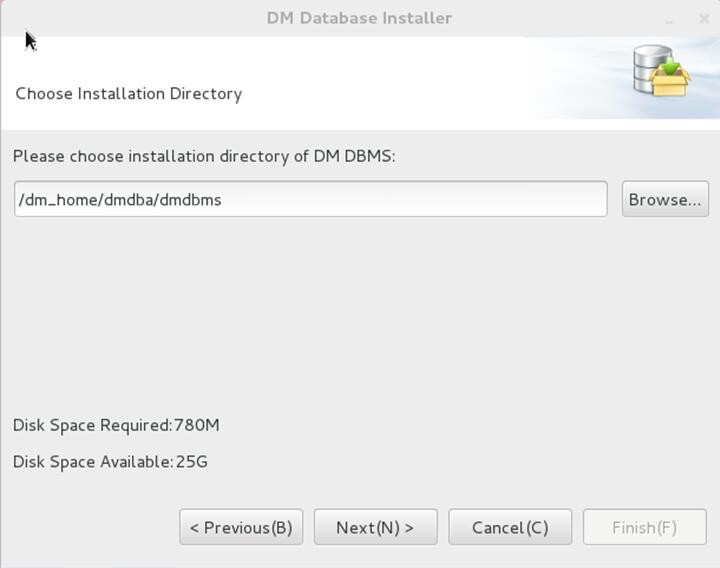Click the 'Disk Space Required:780M' text
The height and width of the screenshot is (568, 720).
click(x=116, y=425)
